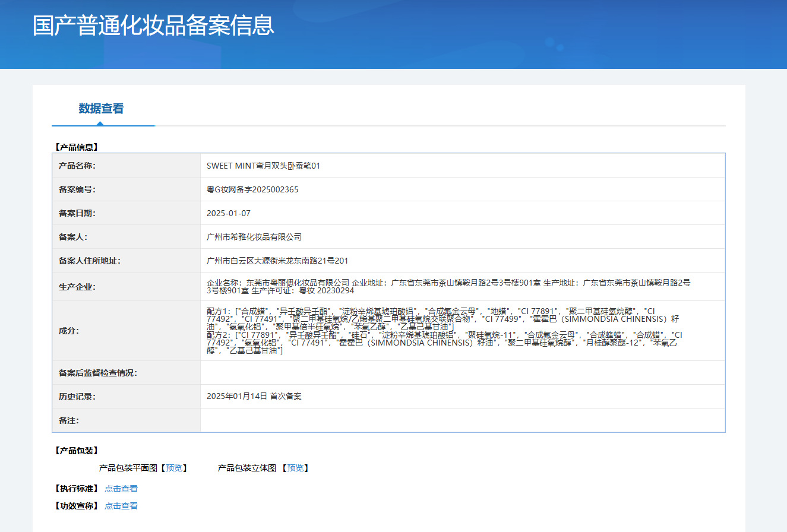Click the 备案后监督检查情况 label cell
This screenshot has height=532, width=787.
127,373
